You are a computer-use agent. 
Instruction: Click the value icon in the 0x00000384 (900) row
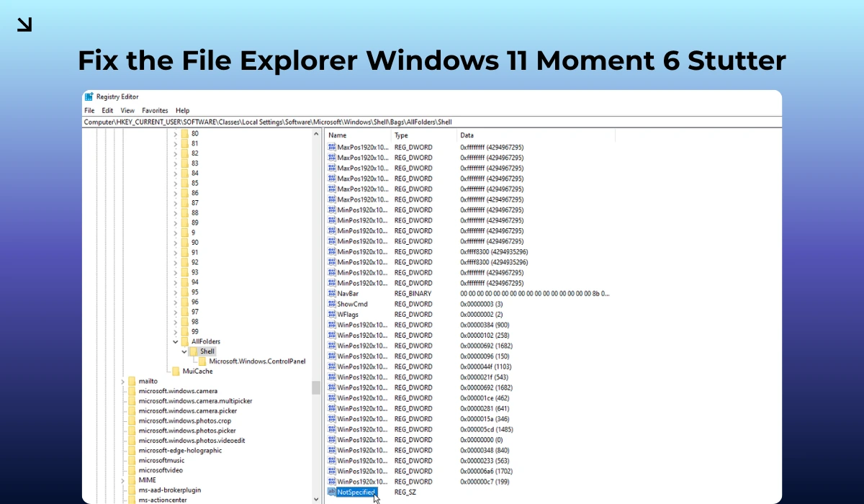pyautogui.click(x=332, y=325)
